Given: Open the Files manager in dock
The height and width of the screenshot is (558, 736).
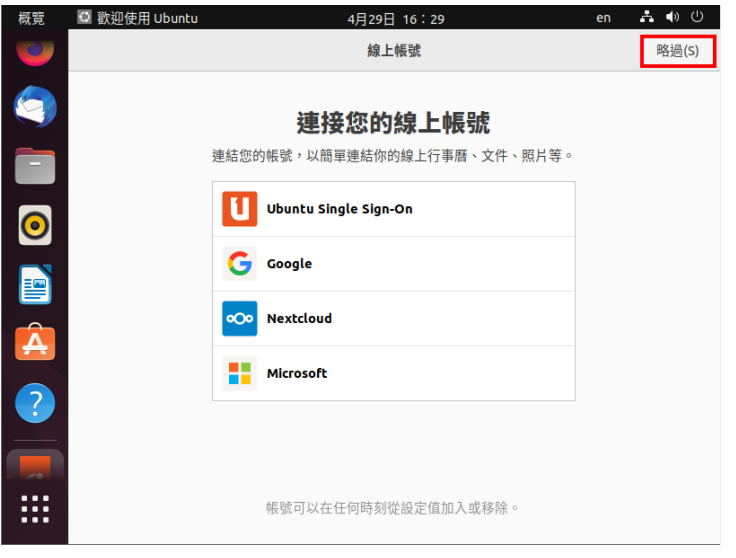Looking at the screenshot, I should (35, 166).
